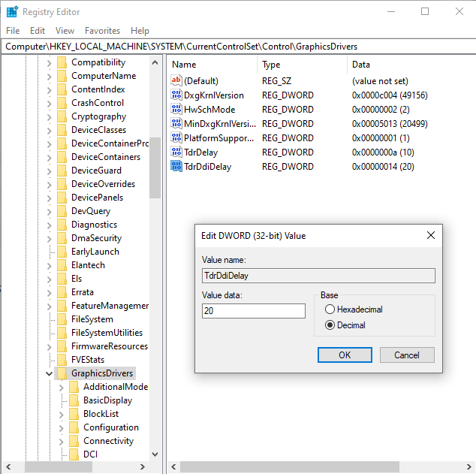The image size is (476, 474).
Task: Collapse the GraphicsDrivers tree node
Action: click(50, 373)
